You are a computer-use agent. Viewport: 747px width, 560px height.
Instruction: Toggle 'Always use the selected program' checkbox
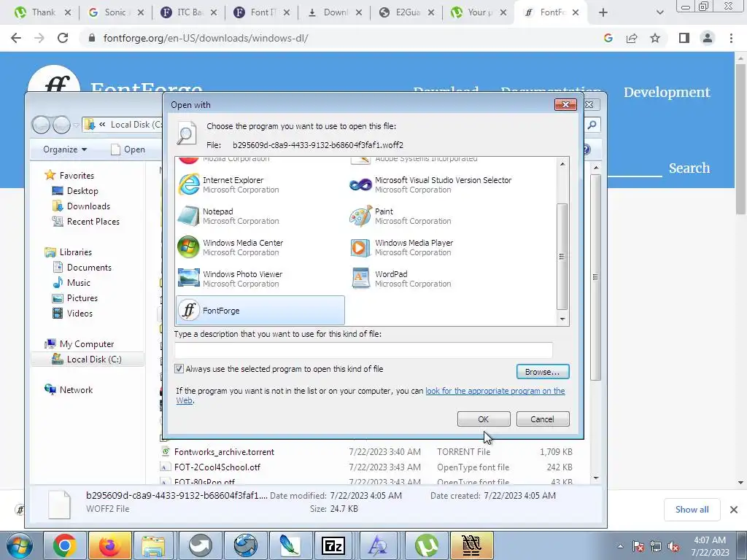pos(179,369)
